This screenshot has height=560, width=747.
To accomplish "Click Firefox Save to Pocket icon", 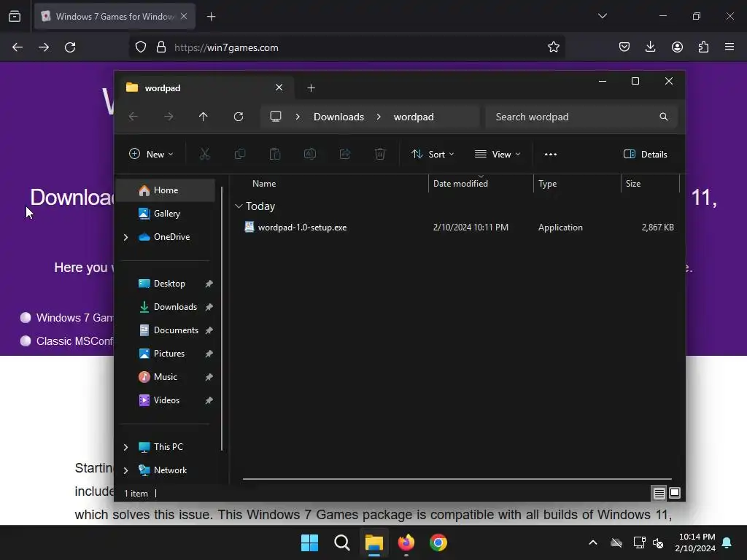I will point(624,47).
